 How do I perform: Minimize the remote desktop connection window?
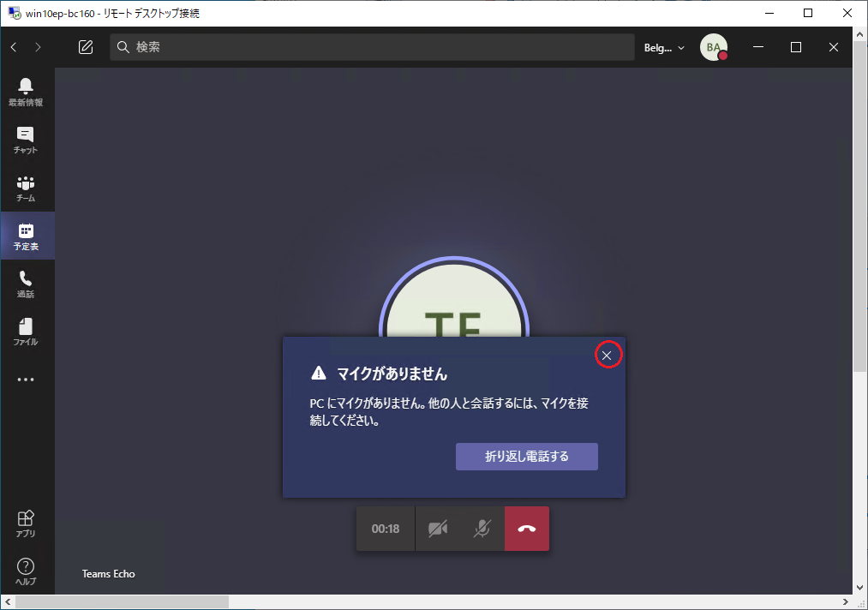(x=769, y=13)
